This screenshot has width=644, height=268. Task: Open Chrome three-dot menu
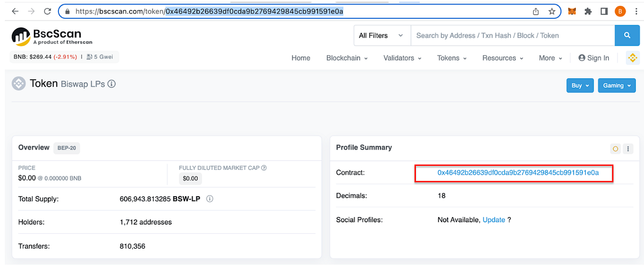637,11
